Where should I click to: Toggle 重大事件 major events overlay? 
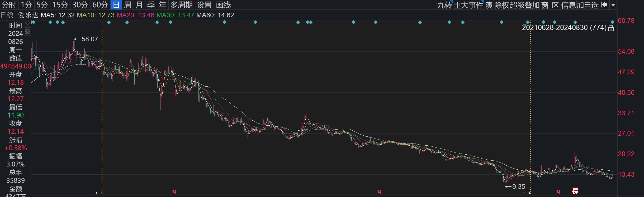tap(468, 5)
